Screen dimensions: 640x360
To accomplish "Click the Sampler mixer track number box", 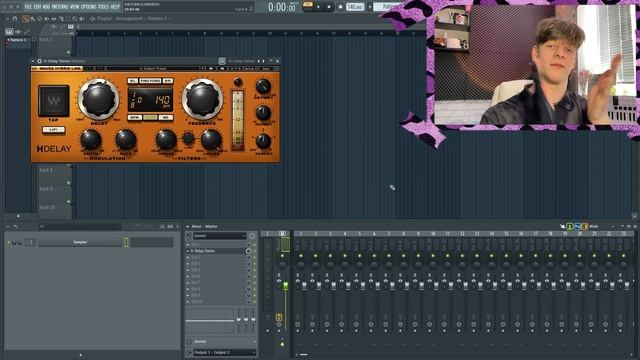I will pyautogui.click(x=30, y=242).
